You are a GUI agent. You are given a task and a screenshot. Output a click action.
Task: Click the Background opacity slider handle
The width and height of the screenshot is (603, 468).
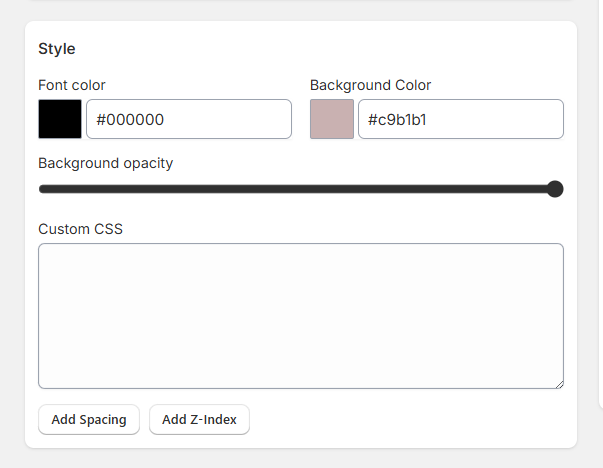coord(555,189)
